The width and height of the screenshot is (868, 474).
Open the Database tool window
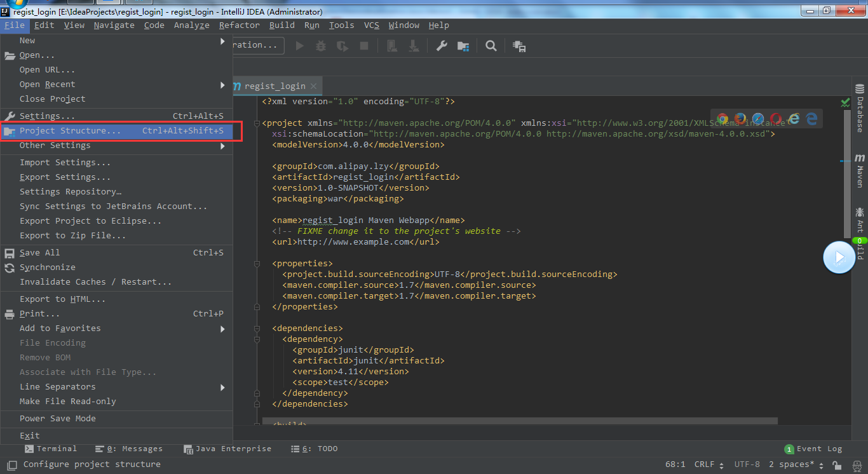860,108
